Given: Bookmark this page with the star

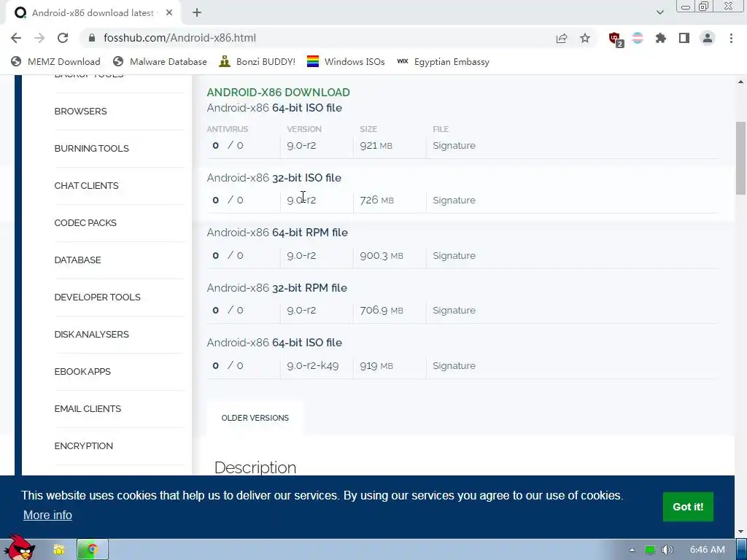Looking at the screenshot, I should pos(585,38).
